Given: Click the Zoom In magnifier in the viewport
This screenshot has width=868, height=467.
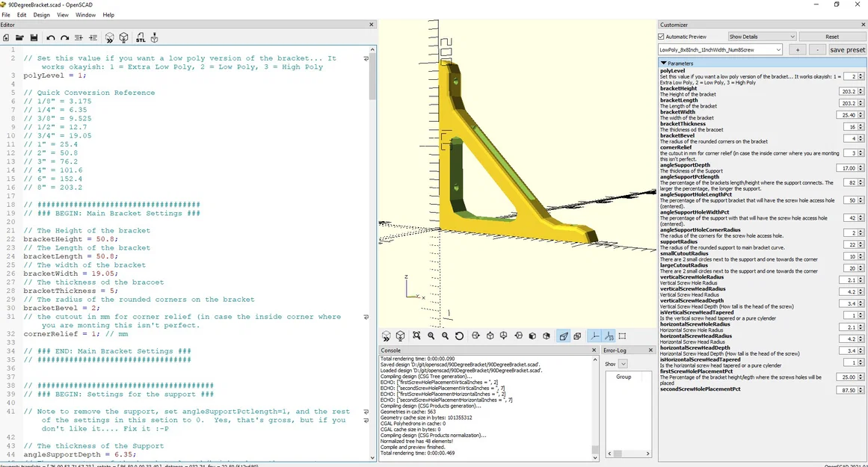Looking at the screenshot, I should point(431,335).
